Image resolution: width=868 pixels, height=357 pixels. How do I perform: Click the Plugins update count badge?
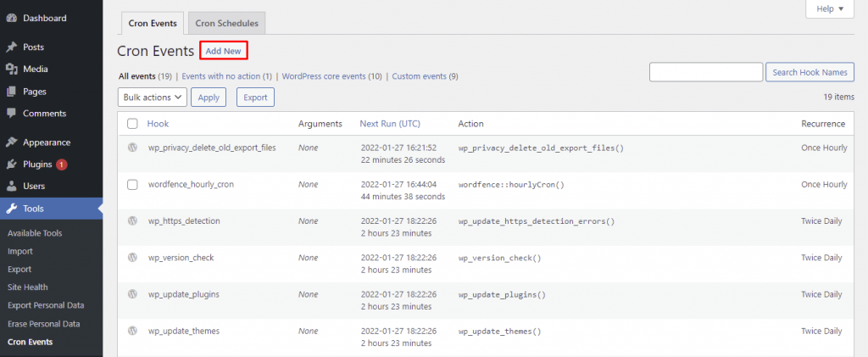(x=61, y=165)
